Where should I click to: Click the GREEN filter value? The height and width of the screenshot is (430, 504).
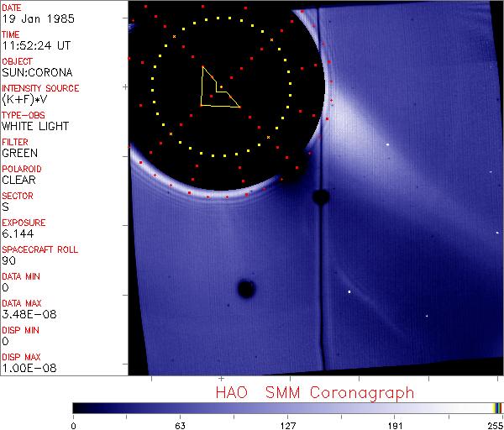19,154
